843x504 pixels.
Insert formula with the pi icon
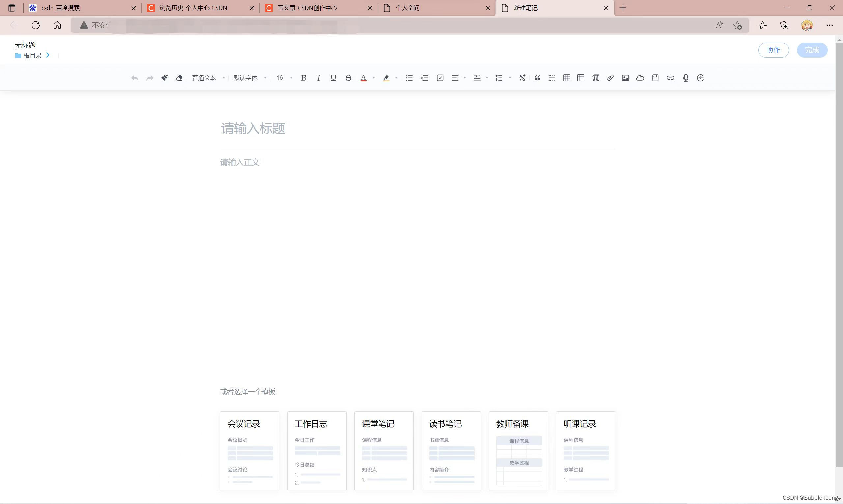(595, 78)
